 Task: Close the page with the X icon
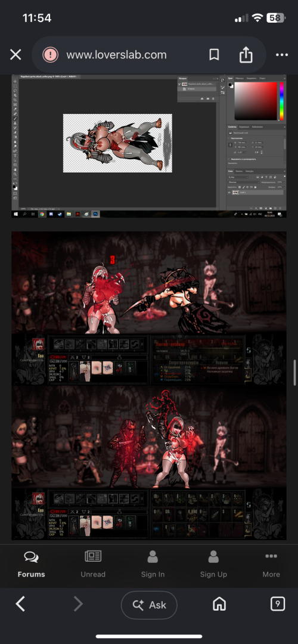(15, 55)
